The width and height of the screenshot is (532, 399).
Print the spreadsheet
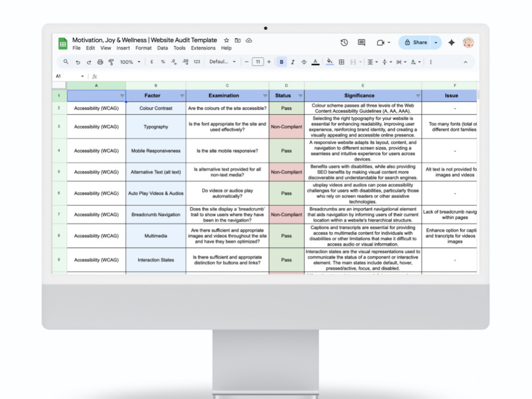click(100, 62)
